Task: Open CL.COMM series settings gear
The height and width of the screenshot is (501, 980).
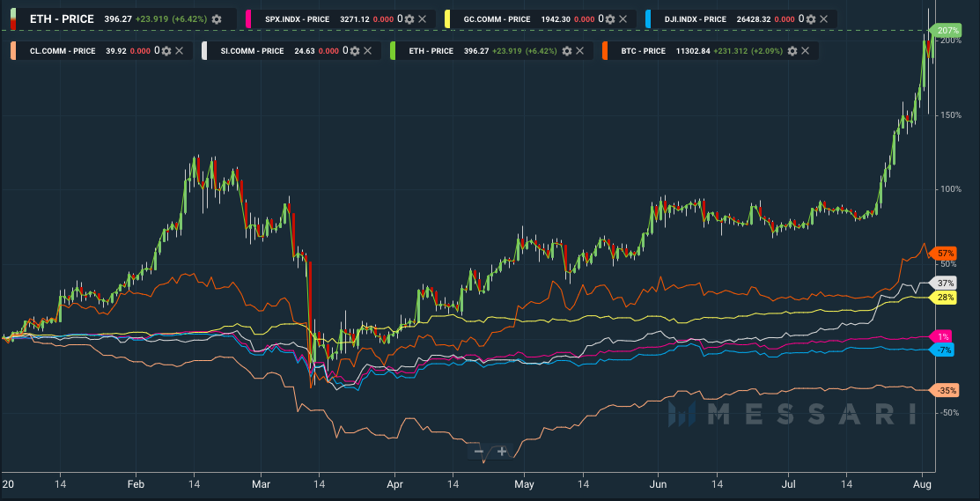Action: (x=165, y=51)
